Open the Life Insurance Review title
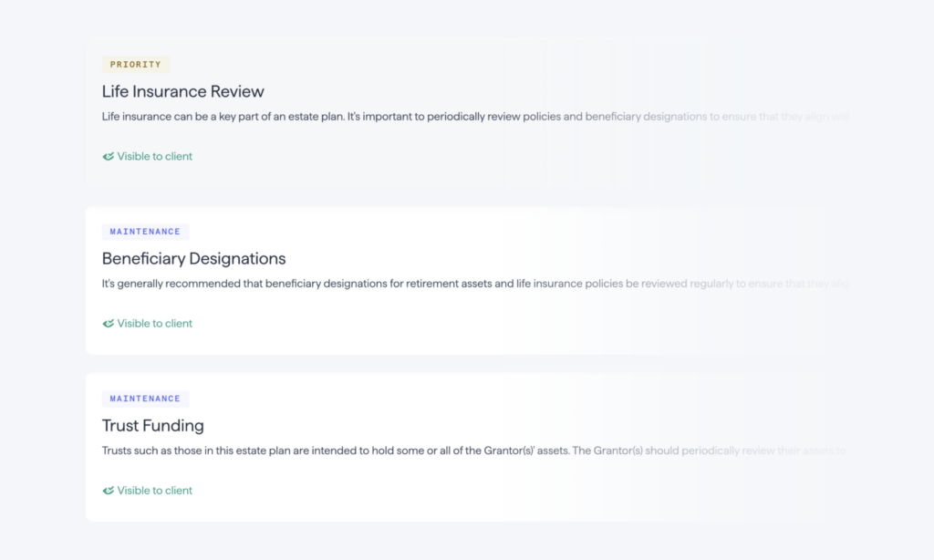 182,91
